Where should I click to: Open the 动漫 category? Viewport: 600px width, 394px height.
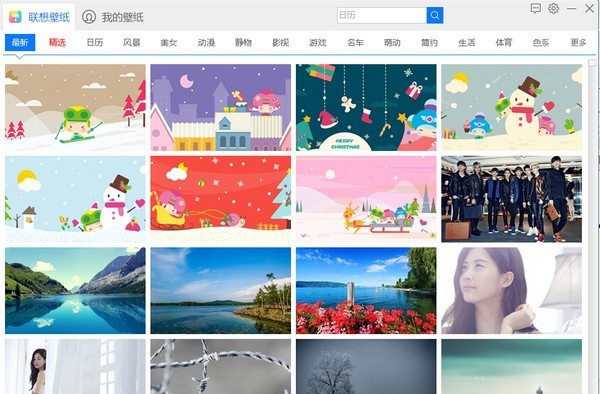[206, 42]
